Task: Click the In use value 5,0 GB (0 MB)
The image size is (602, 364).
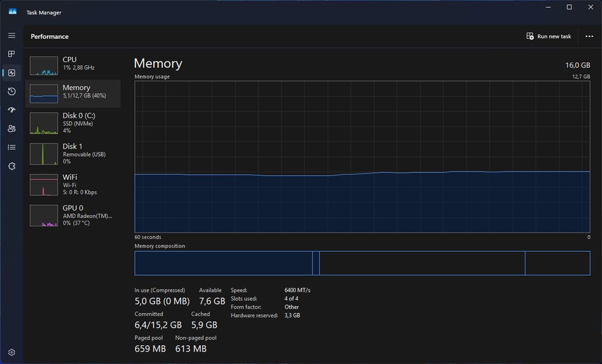Action: (x=162, y=301)
